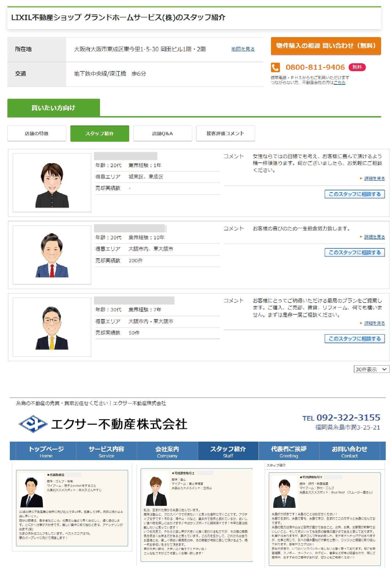Select the 買いたい方向け green tab
Image resolution: width=392 pixels, height=582 pixels.
(53, 108)
